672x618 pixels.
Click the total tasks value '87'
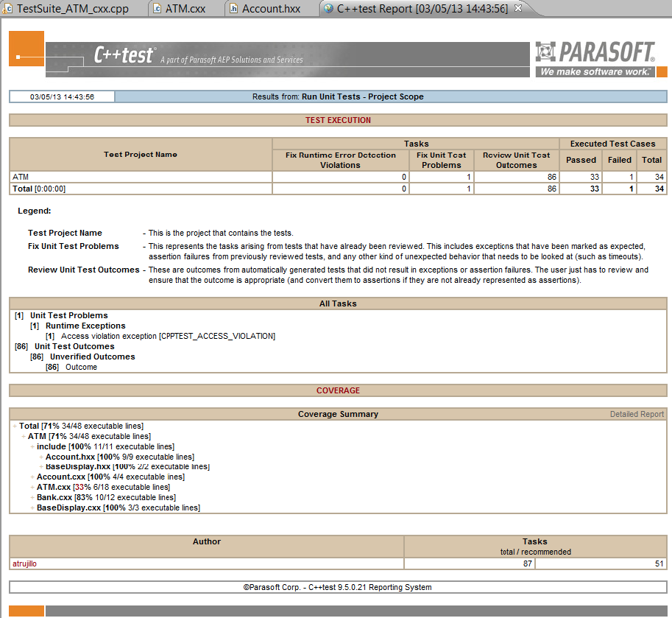(x=528, y=563)
